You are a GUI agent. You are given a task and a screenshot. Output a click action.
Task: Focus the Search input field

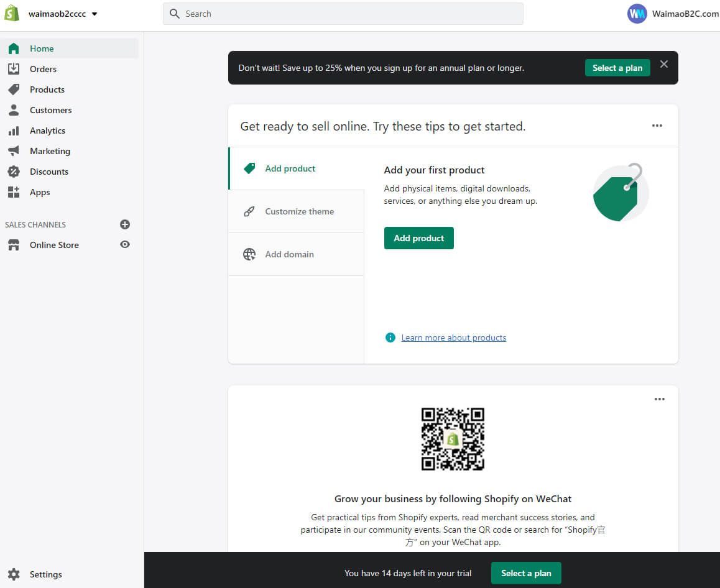point(343,14)
